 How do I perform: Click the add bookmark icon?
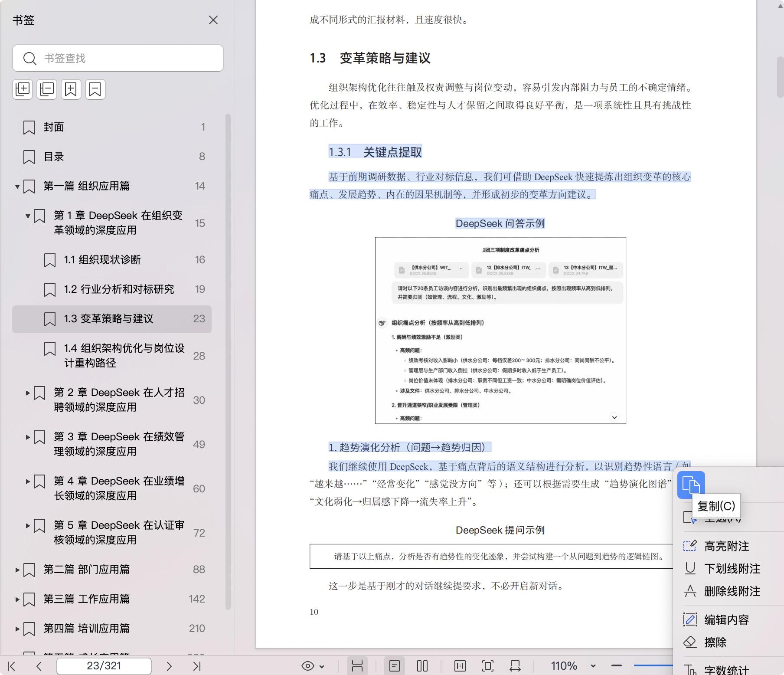(71, 89)
